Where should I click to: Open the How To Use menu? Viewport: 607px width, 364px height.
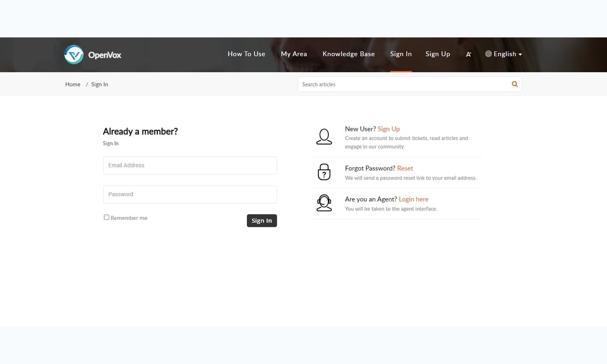[x=246, y=54]
